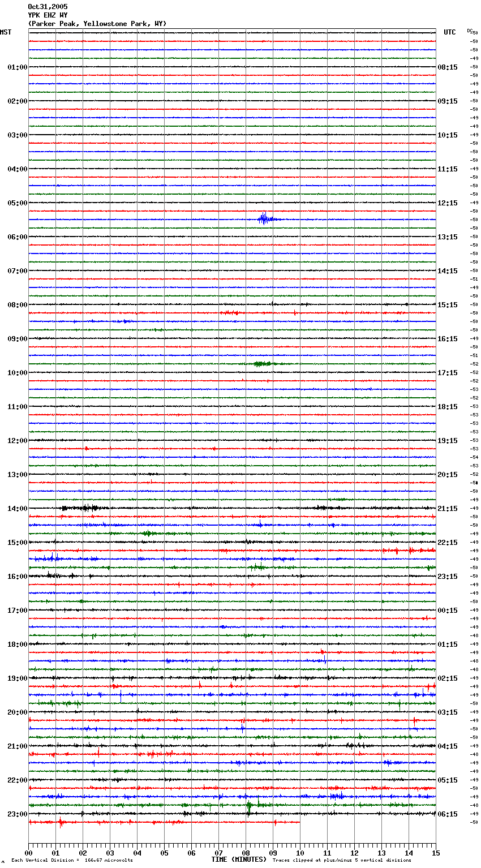481x868 pixels.
Task: Click the 16:15 UTC label
Action: click(448, 339)
